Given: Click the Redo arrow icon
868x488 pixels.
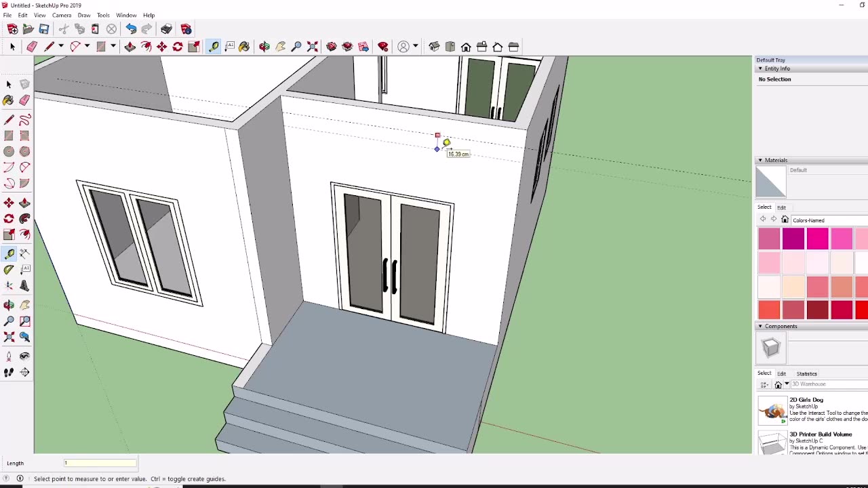Looking at the screenshot, I should pyautogui.click(x=146, y=29).
